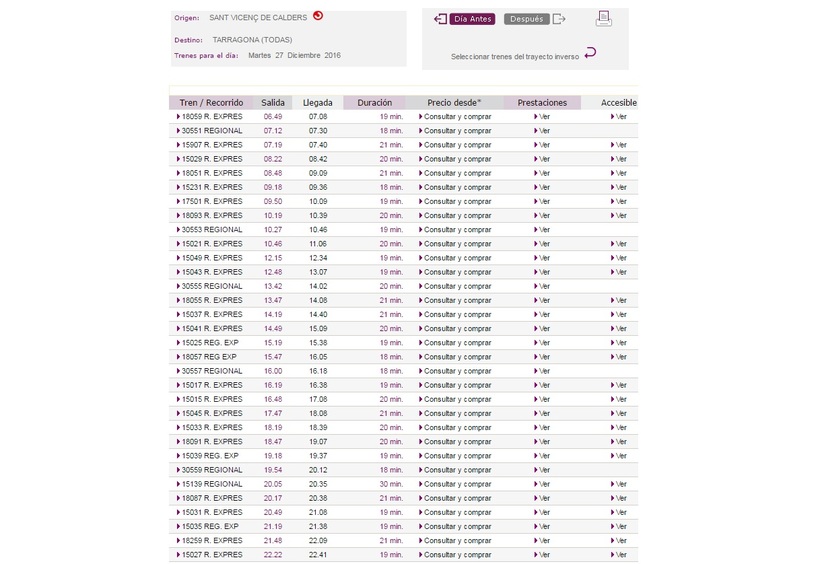
Task: Expand train 18059 R. EXPRES details
Action: tap(210, 117)
